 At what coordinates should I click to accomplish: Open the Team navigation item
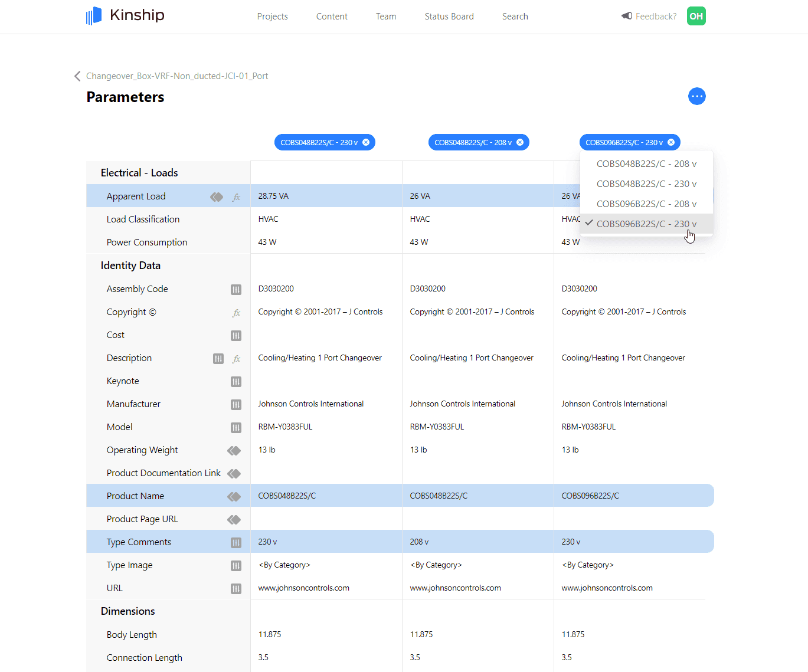(386, 17)
